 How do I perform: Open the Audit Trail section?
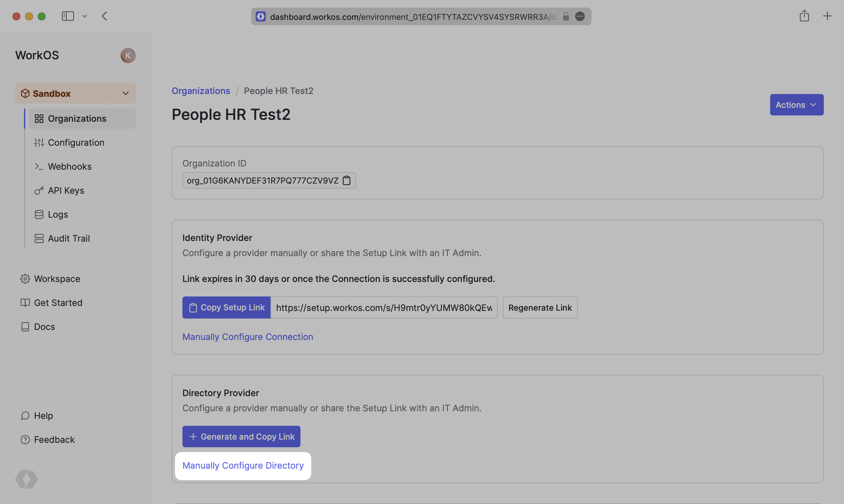click(68, 238)
